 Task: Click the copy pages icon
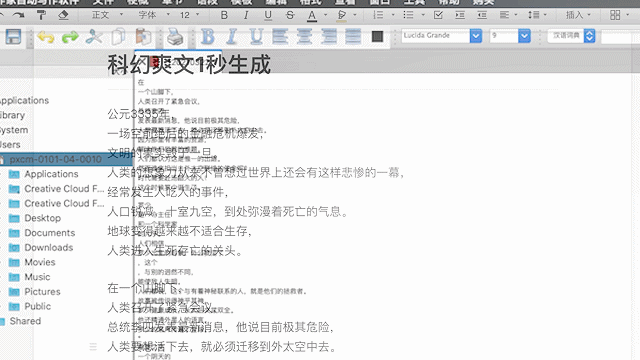(x=119, y=37)
